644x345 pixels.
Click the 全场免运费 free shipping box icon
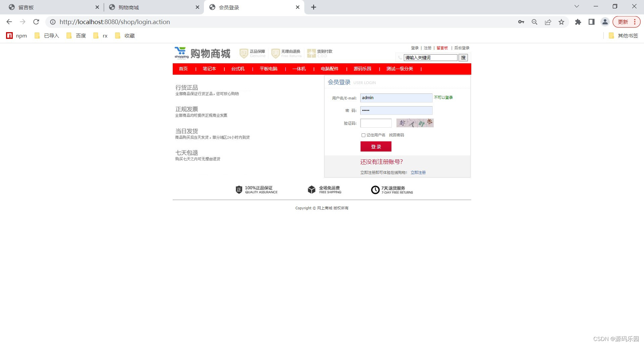[x=311, y=189]
